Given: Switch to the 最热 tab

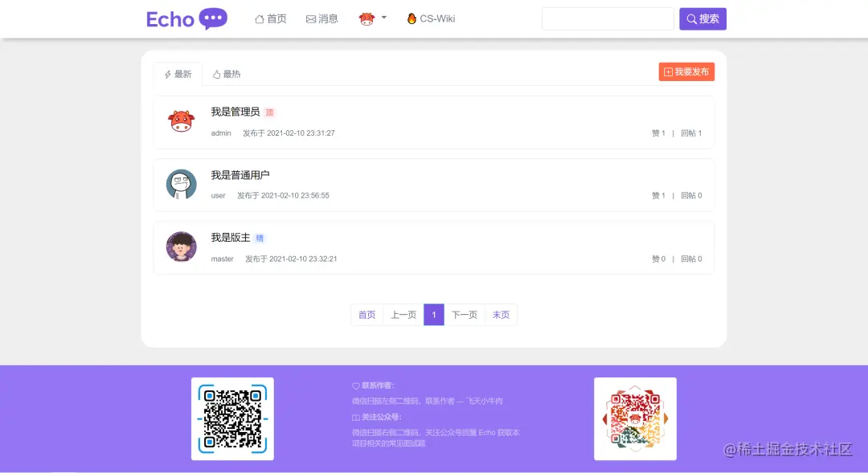Looking at the screenshot, I should click(226, 73).
